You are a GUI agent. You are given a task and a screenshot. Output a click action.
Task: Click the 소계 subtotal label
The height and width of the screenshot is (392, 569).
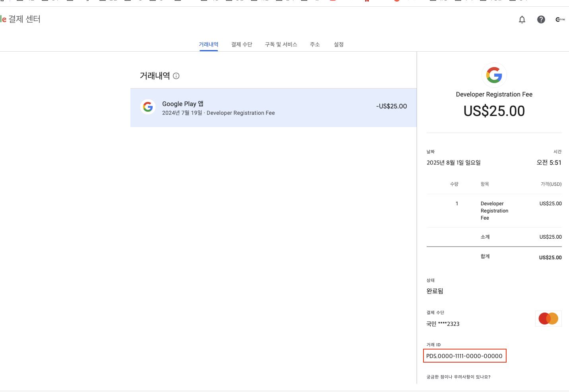pyautogui.click(x=485, y=237)
